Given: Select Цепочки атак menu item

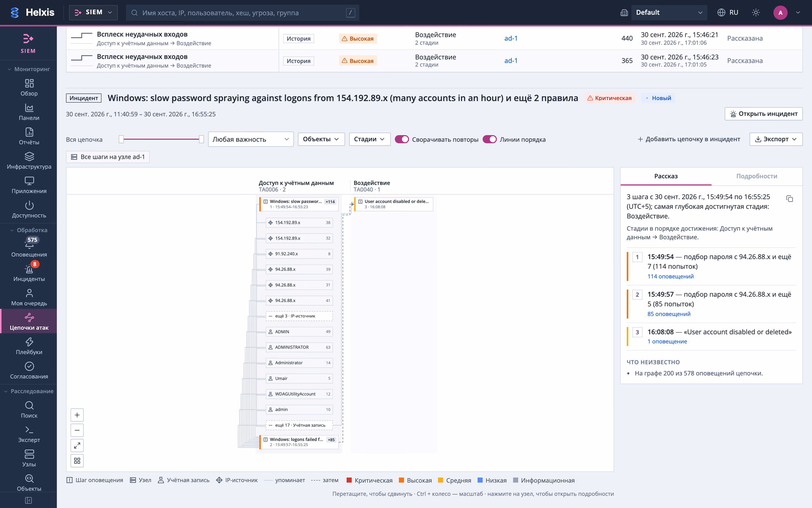Looking at the screenshot, I should coord(29,322).
